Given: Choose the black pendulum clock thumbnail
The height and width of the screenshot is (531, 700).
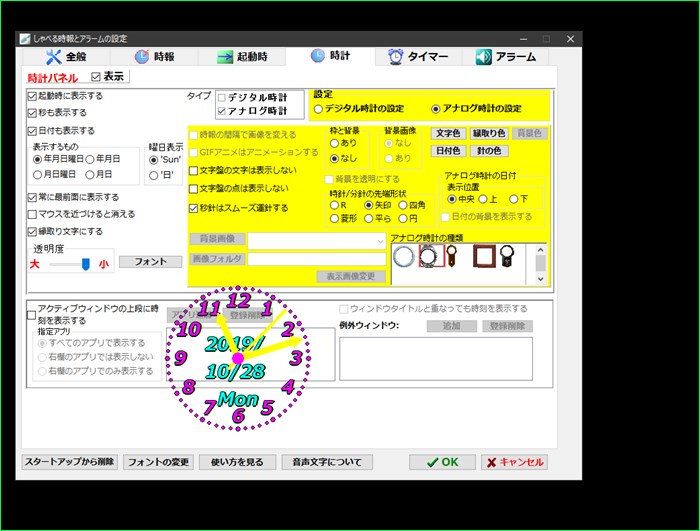Looking at the screenshot, I should [x=507, y=256].
